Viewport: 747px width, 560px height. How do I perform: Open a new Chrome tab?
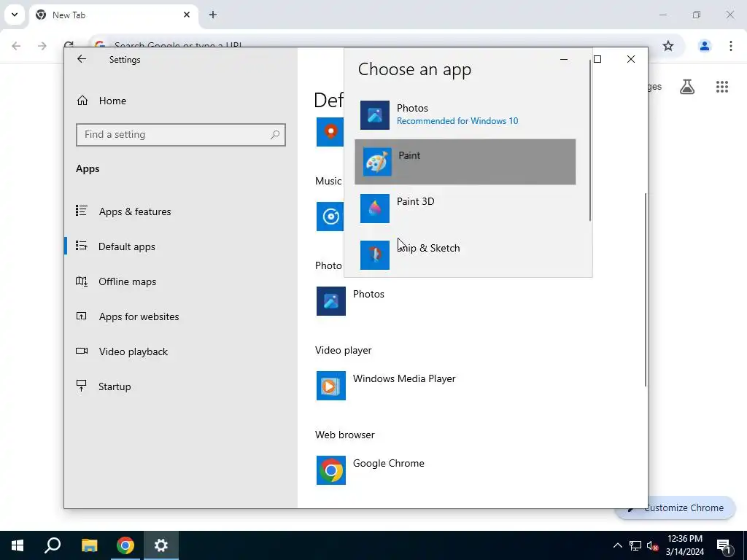(x=213, y=15)
